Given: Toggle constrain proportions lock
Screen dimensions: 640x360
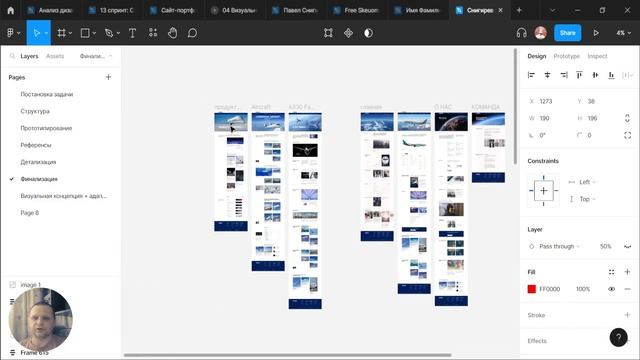Looking at the screenshot, I should tap(627, 118).
